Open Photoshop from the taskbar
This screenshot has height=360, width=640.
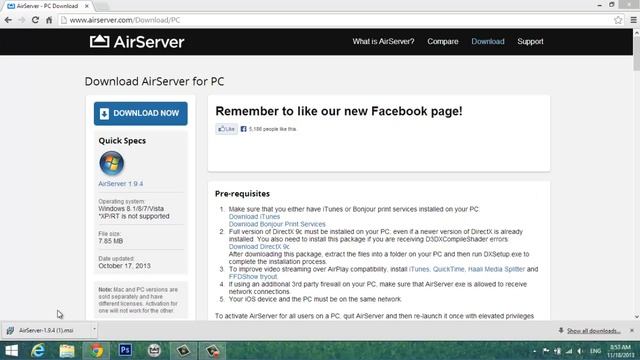(x=125, y=350)
